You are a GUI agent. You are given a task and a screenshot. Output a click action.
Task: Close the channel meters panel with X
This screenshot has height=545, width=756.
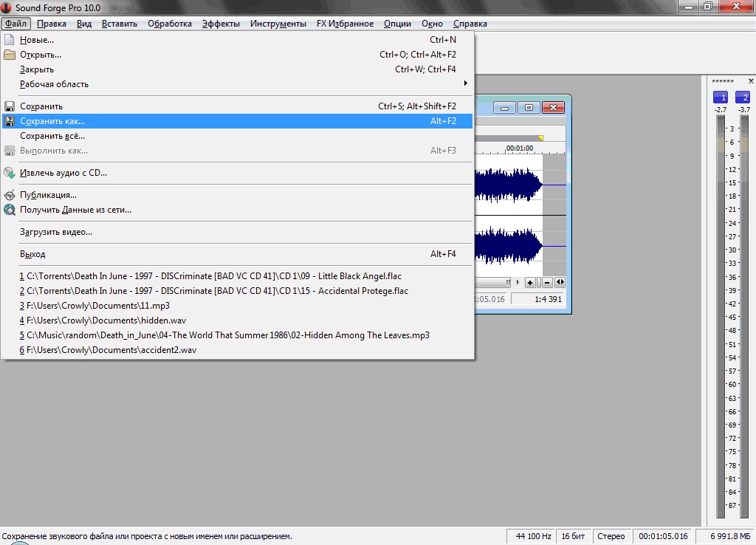pos(751,81)
